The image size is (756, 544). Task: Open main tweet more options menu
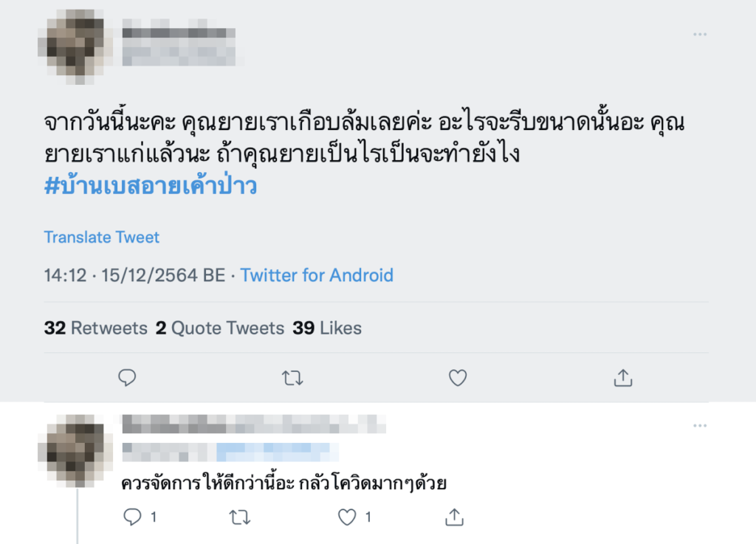tap(700, 35)
